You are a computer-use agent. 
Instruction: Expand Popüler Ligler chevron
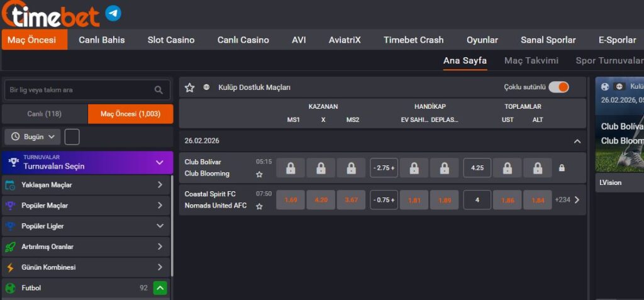click(160, 226)
